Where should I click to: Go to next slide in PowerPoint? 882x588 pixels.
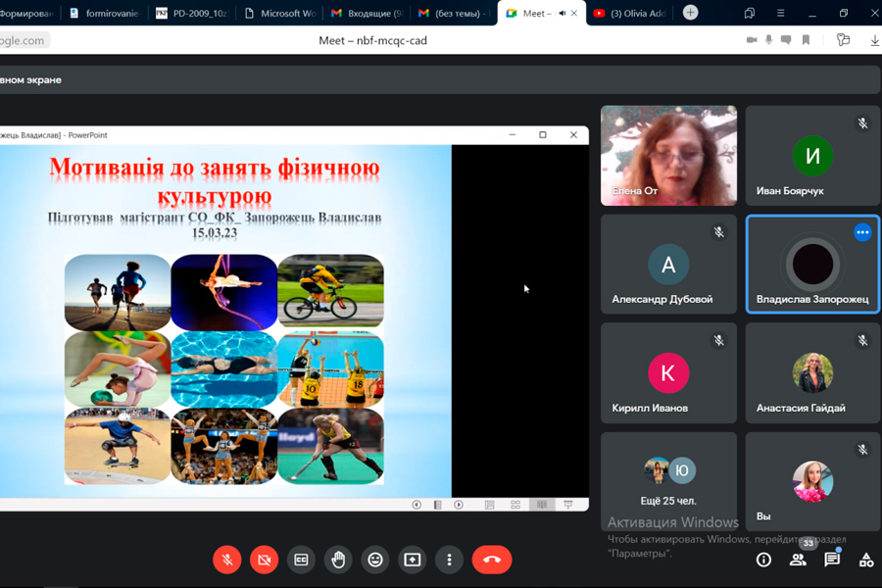pos(459,505)
